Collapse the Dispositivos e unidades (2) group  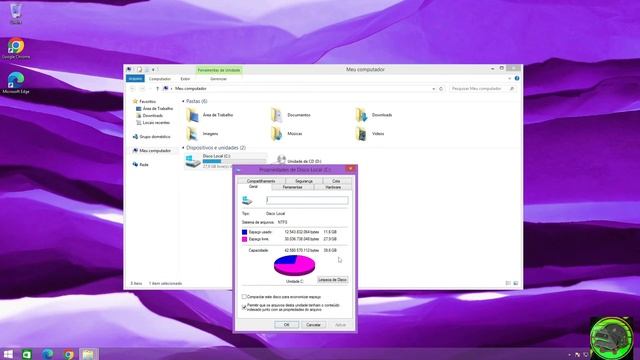183,148
